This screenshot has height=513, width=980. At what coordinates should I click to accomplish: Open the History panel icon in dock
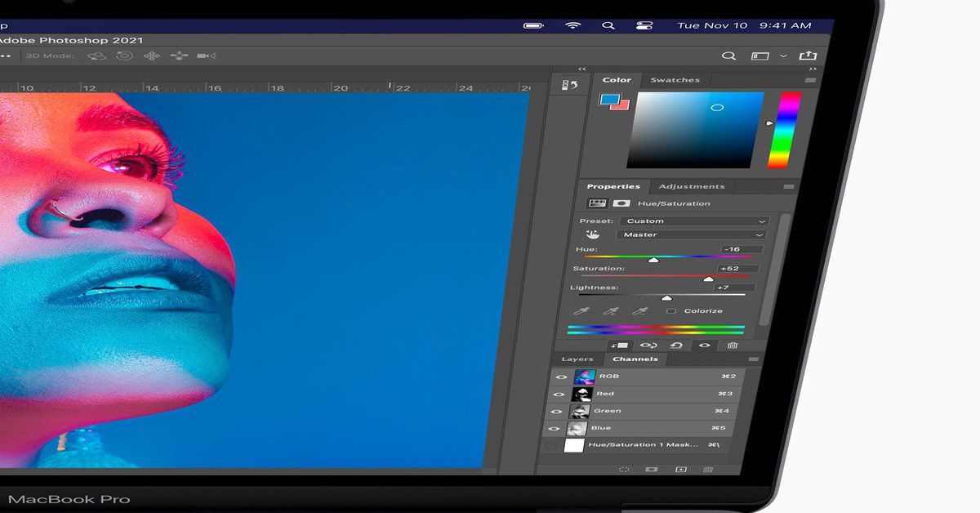(x=570, y=85)
